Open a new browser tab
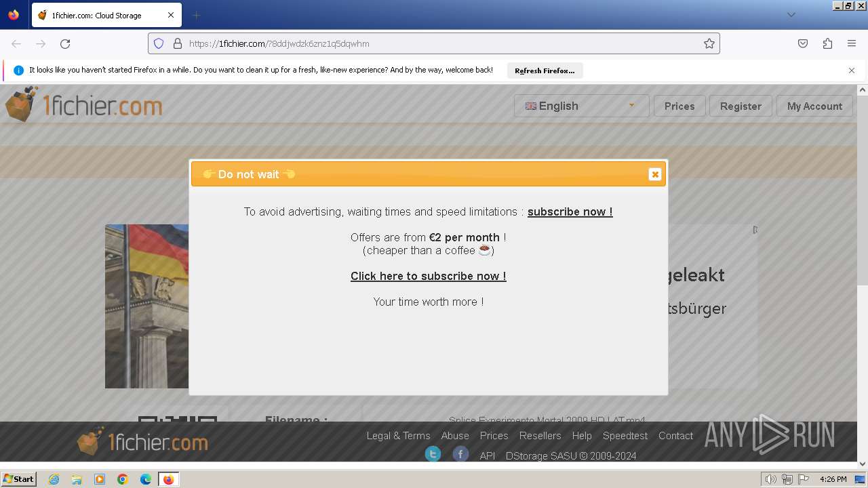The height and width of the screenshot is (488, 868). pyautogui.click(x=196, y=15)
